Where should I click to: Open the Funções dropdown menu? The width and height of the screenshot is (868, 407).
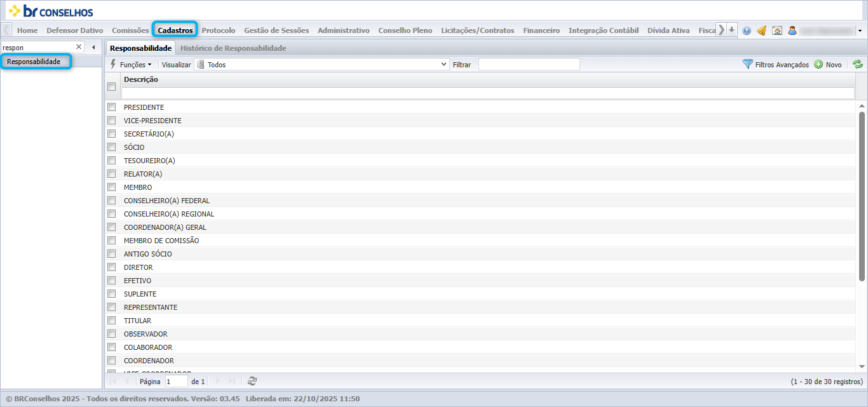pos(131,64)
